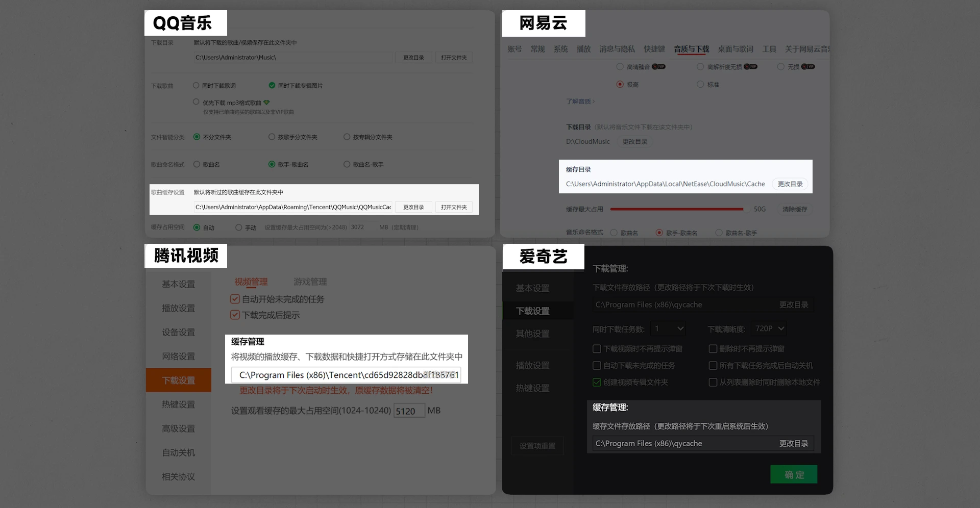Toggle 所有下载任务完成后自动关机 checkbox

point(713,366)
